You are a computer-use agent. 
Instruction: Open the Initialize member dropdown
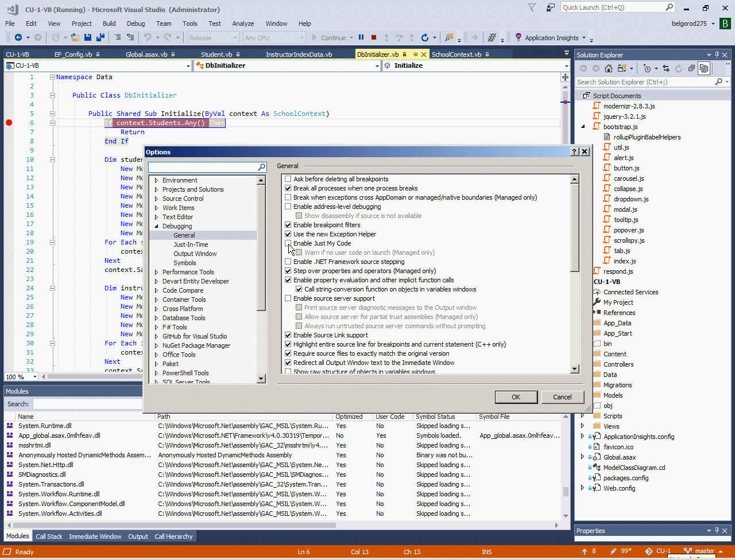567,66
